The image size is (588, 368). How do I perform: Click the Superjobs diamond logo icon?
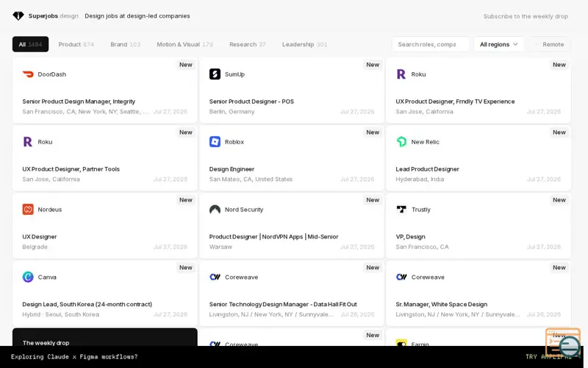(x=18, y=15)
